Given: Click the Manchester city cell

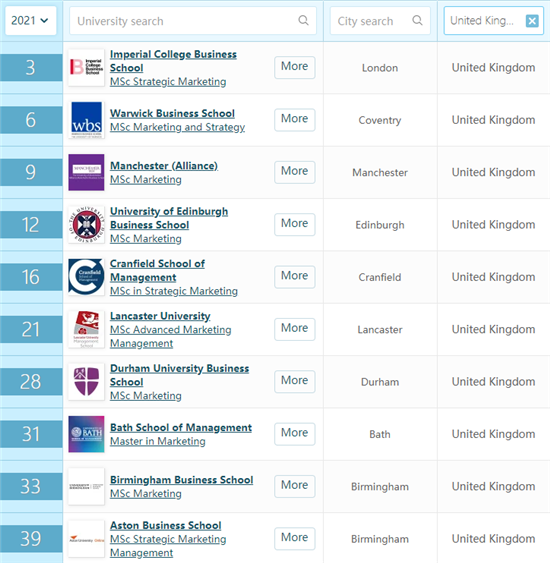Looking at the screenshot, I should tap(380, 172).
